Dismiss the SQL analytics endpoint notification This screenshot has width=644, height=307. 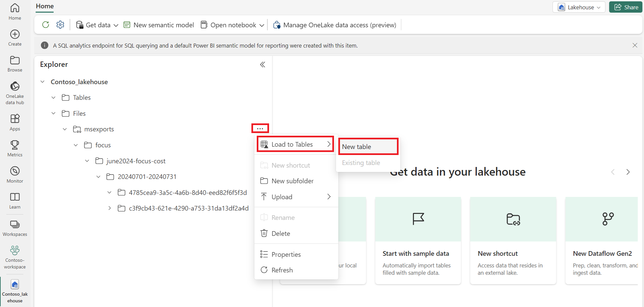635,46
